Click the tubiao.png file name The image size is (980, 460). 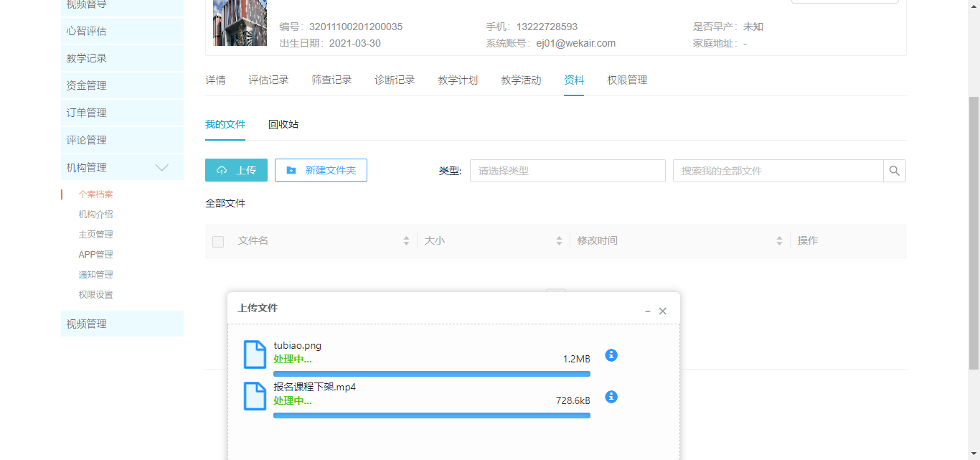pos(297,345)
